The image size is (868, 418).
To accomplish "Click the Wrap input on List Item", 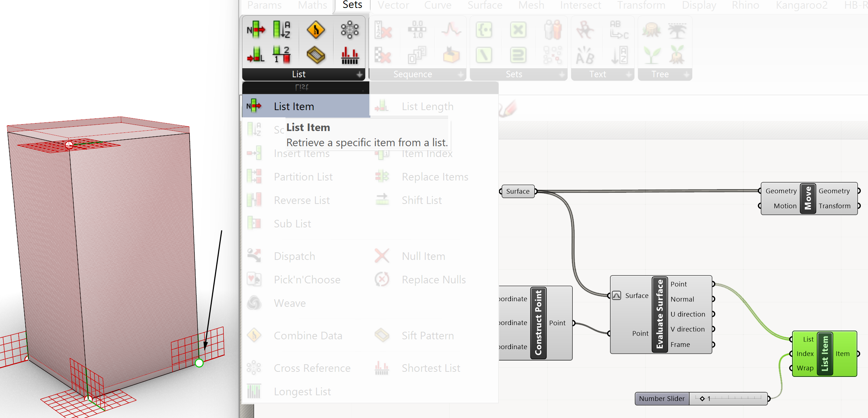I will click(x=804, y=368).
